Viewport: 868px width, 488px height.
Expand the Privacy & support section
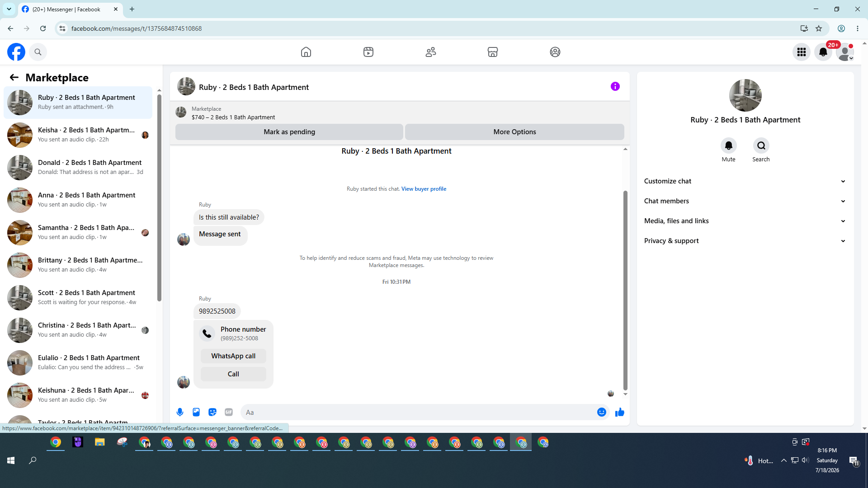pos(745,241)
